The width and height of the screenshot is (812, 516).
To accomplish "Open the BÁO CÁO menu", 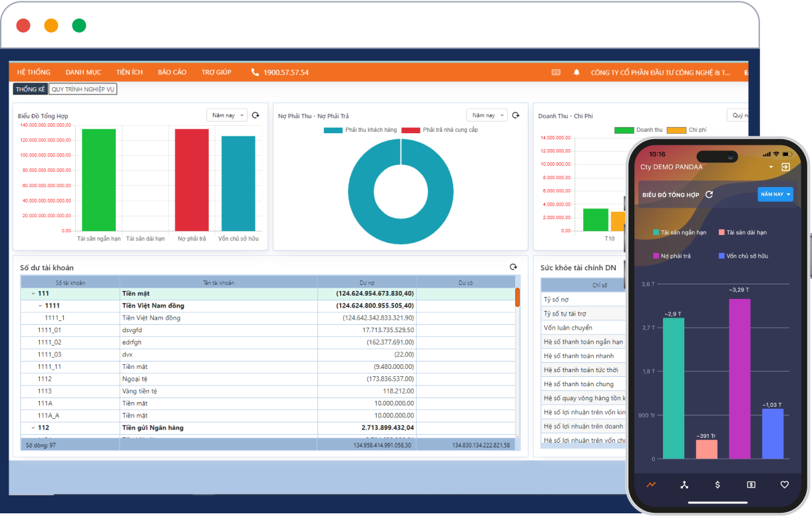I will [172, 73].
